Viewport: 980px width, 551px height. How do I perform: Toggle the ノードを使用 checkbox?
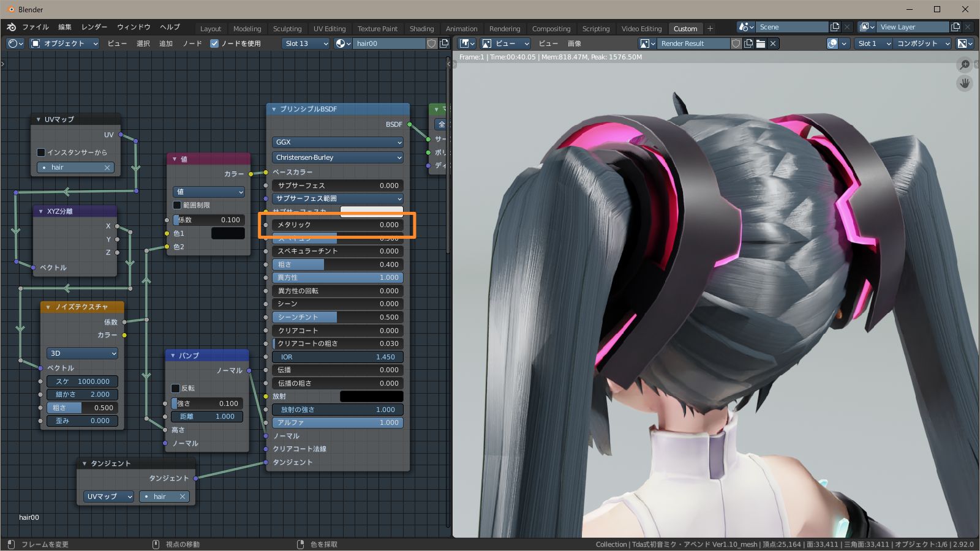coord(214,43)
